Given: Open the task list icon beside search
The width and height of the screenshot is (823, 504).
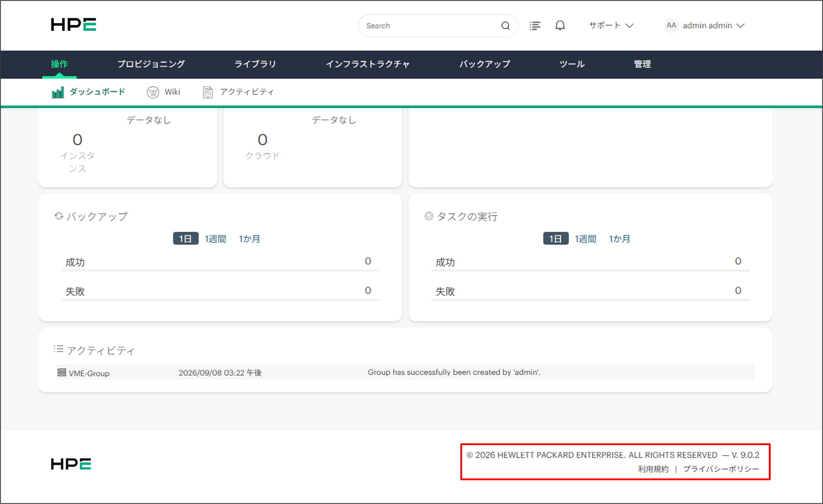Looking at the screenshot, I should [535, 26].
